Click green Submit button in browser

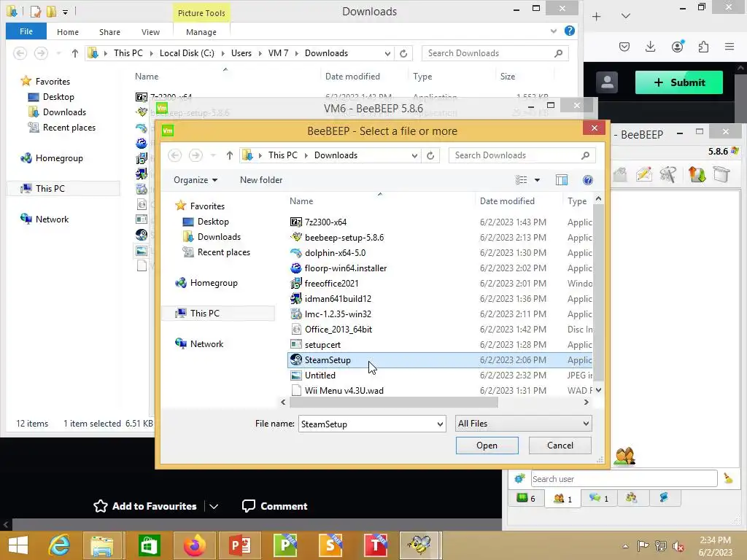pos(679,82)
